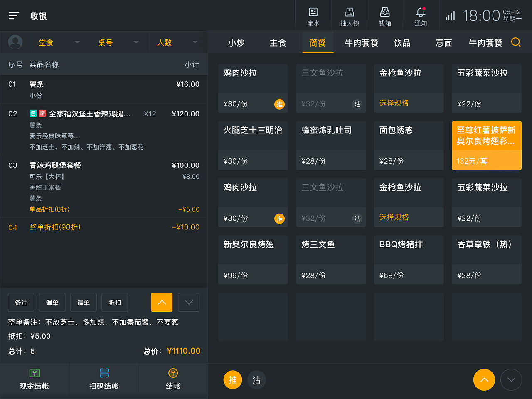The width and height of the screenshot is (532, 399).
Task: Switch to the 意面 category tab
Action: pyautogui.click(x=443, y=42)
